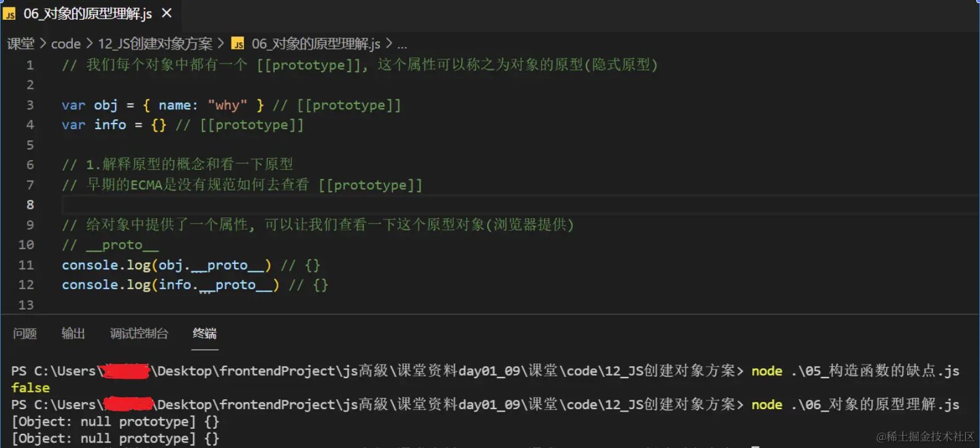Expand the 12_JS创建对象方案 breadcrumb segment
Screen dimensions: 980x448
pos(155,44)
